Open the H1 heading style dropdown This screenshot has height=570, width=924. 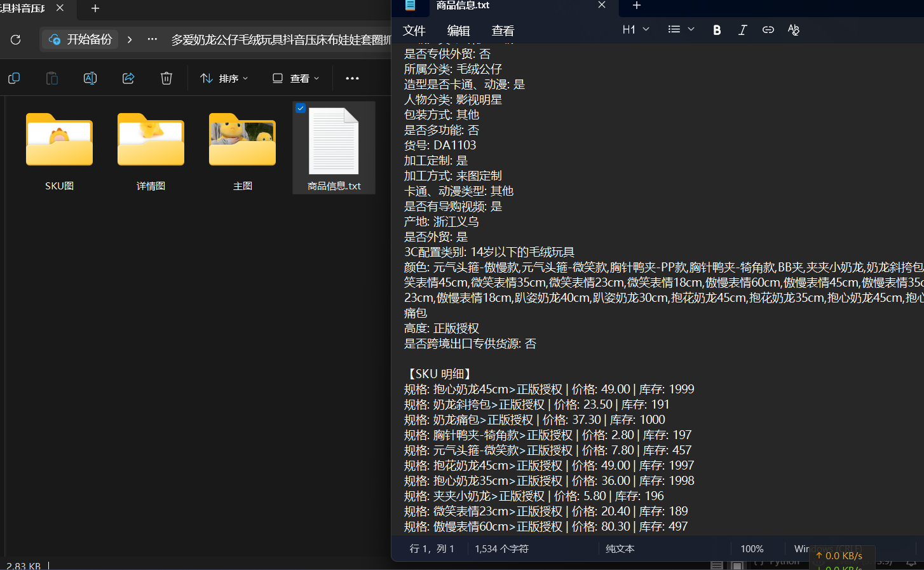(635, 29)
